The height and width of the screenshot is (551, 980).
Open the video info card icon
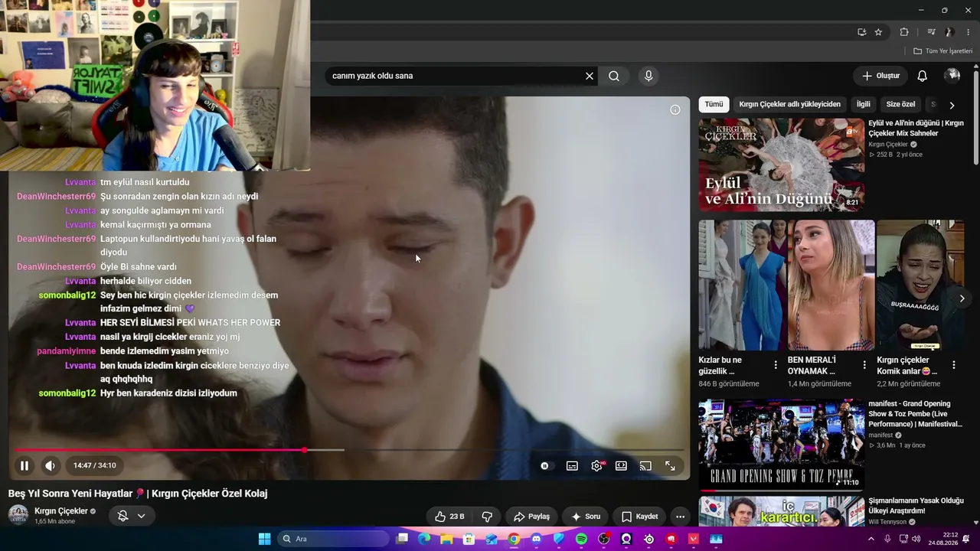675,109
